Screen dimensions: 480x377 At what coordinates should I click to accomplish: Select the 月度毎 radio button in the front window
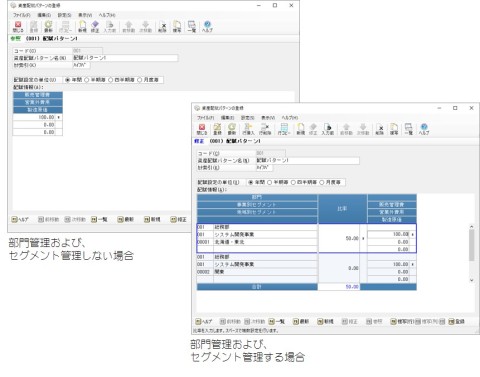(x=322, y=182)
